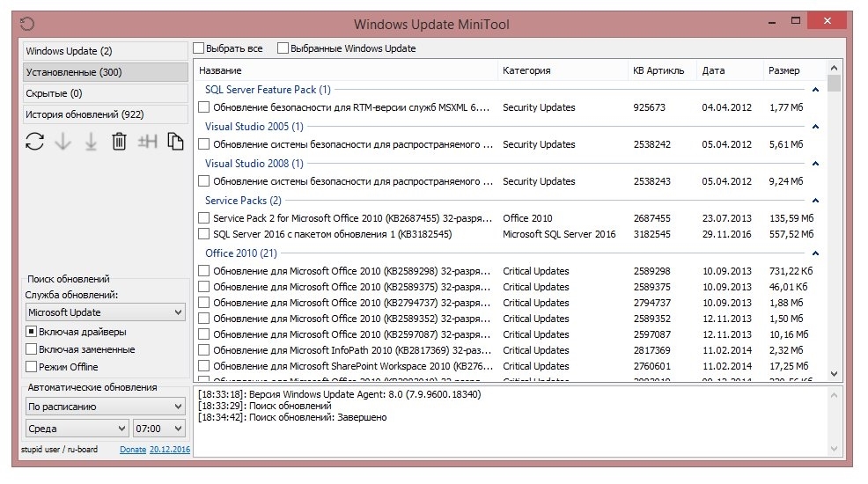Sort by the Дата column header

click(x=730, y=70)
